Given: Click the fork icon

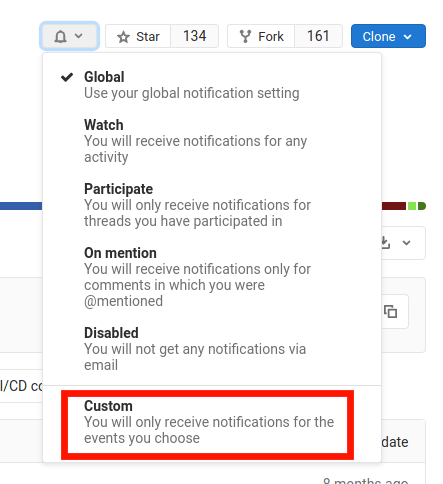Looking at the screenshot, I should (245, 36).
